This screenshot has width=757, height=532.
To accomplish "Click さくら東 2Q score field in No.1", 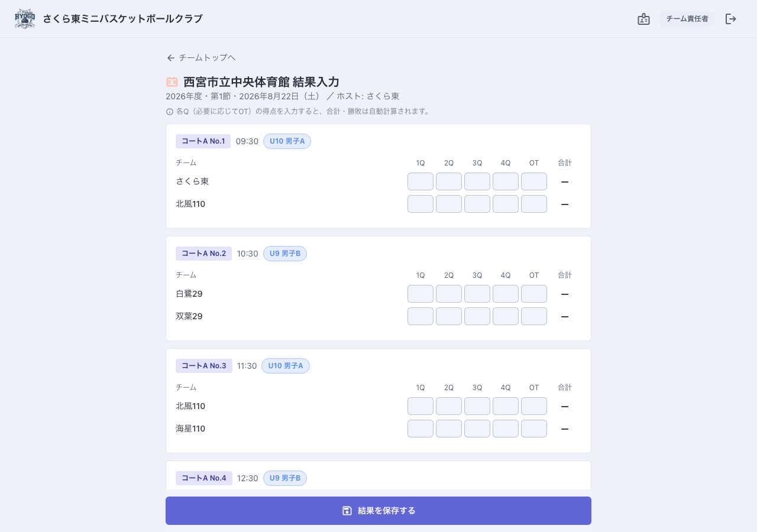I will coord(449,181).
